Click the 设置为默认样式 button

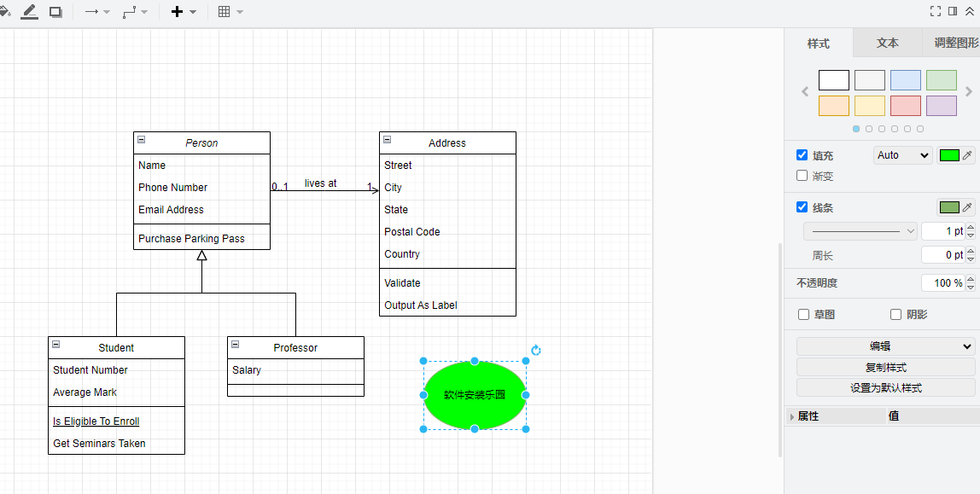885,387
